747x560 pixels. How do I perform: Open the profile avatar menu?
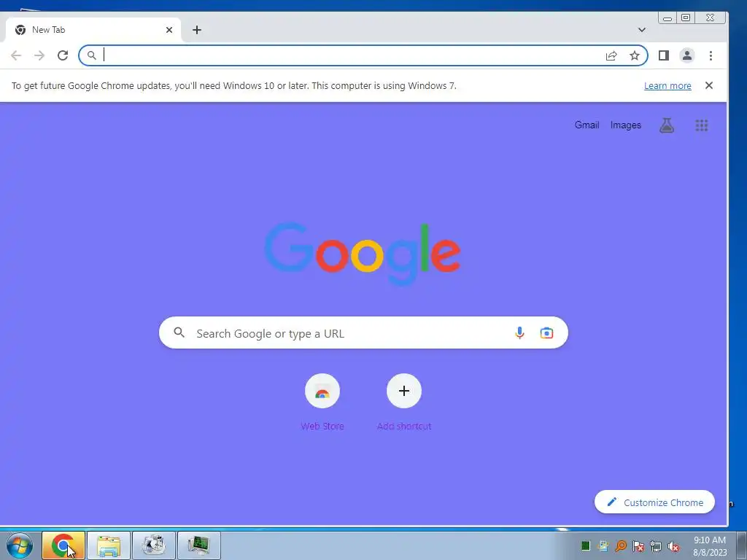687,55
